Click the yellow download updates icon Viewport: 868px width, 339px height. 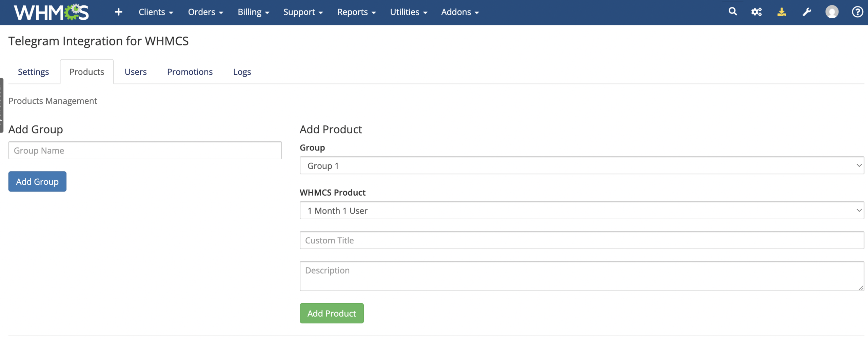782,12
